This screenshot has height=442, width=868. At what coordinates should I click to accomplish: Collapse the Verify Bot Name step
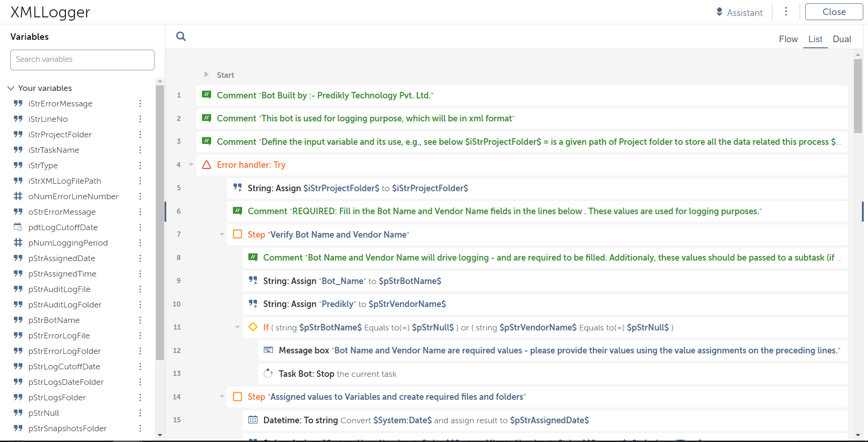(222, 234)
